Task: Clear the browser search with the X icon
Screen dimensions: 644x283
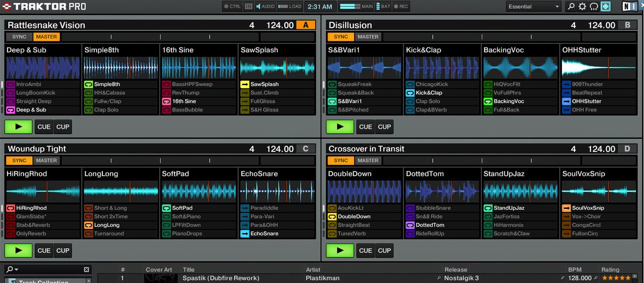Action: pyautogui.click(x=86, y=270)
